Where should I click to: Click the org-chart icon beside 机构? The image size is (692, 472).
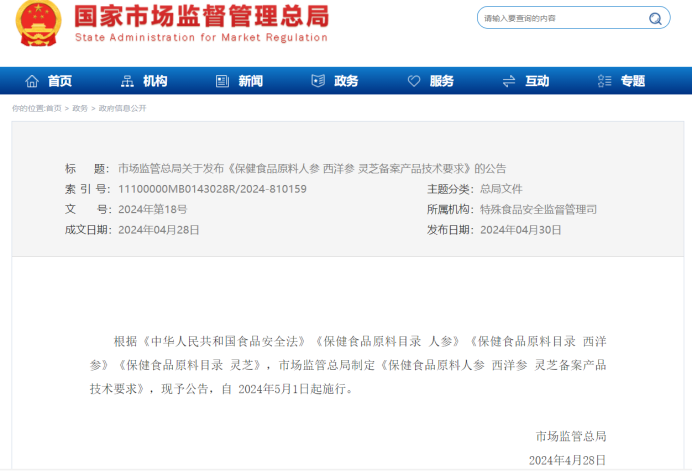tap(127, 81)
